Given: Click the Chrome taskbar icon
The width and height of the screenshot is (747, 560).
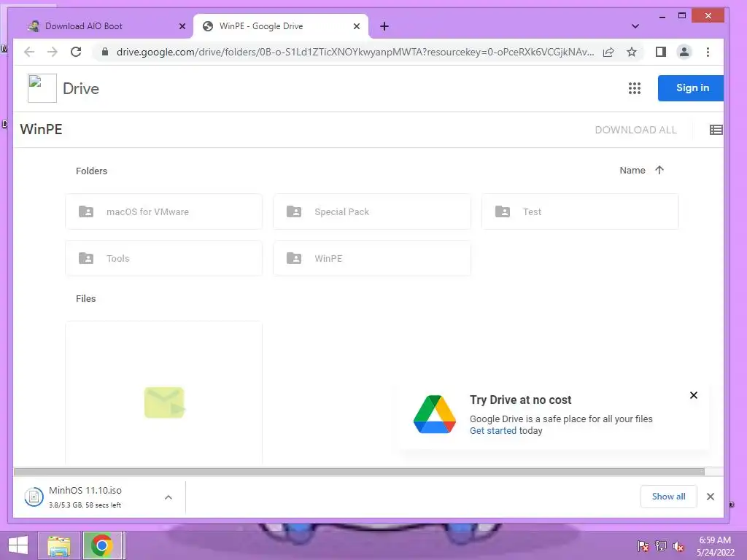Looking at the screenshot, I should 102,545.
